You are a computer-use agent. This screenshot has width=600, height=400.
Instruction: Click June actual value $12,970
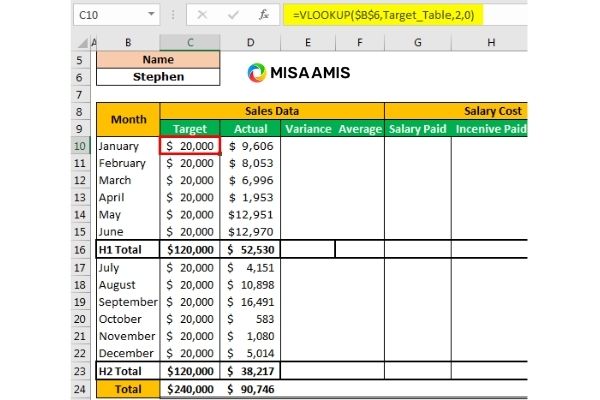[251, 232]
